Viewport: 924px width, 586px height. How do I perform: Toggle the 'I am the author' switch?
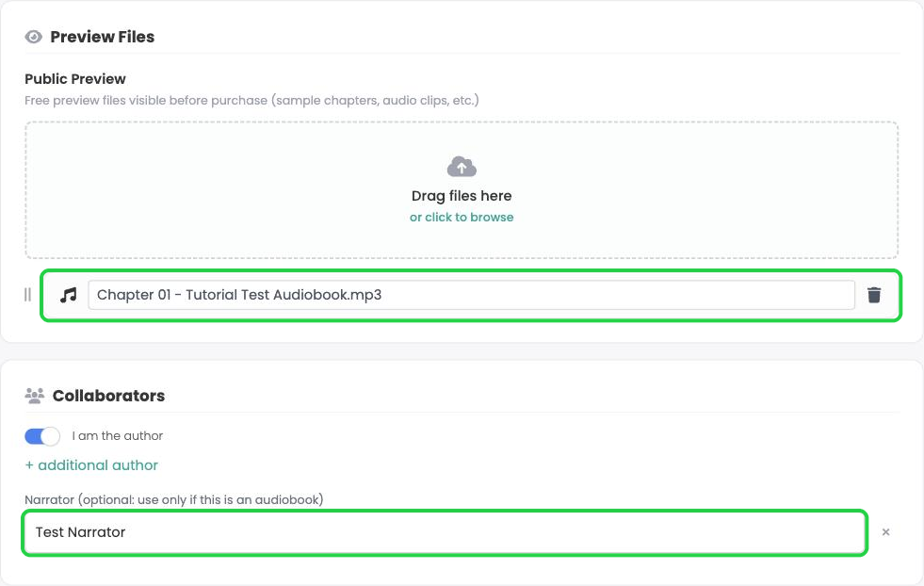[42, 436]
